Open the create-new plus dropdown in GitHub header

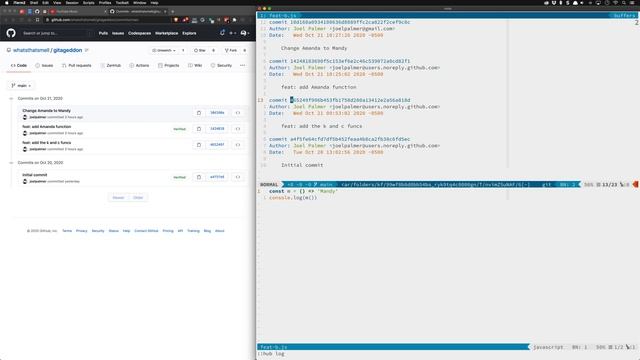pos(233,33)
